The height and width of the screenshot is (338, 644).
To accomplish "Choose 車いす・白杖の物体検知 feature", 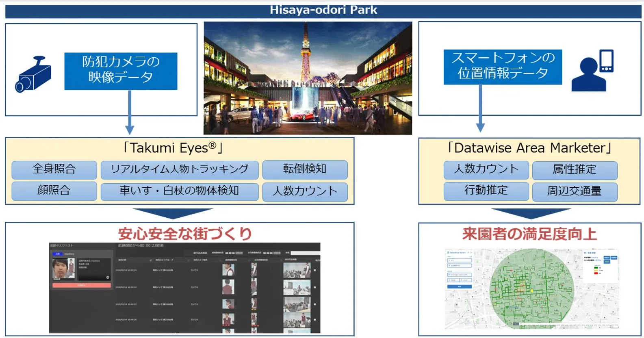I will 179,191.
